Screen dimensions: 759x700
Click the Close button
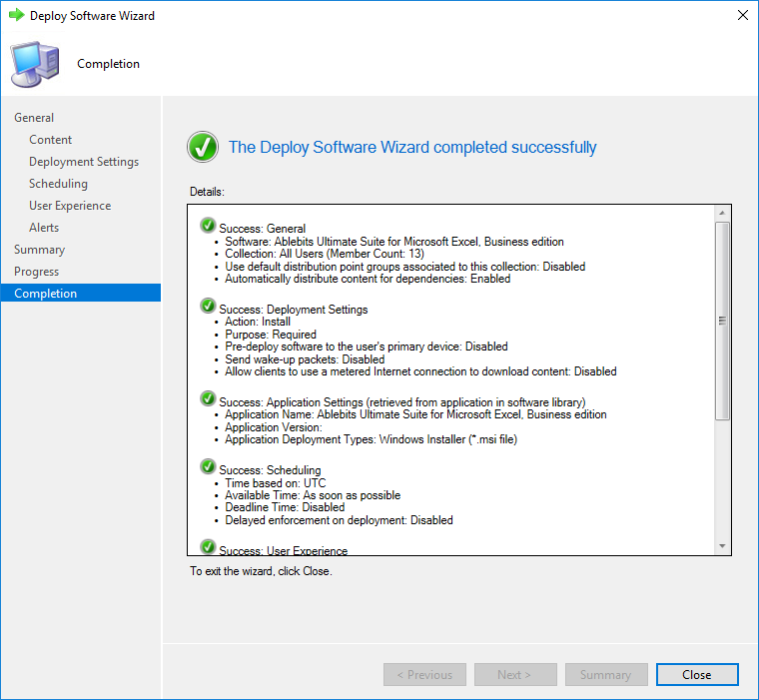pyautogui.click(x=697, y=674)
